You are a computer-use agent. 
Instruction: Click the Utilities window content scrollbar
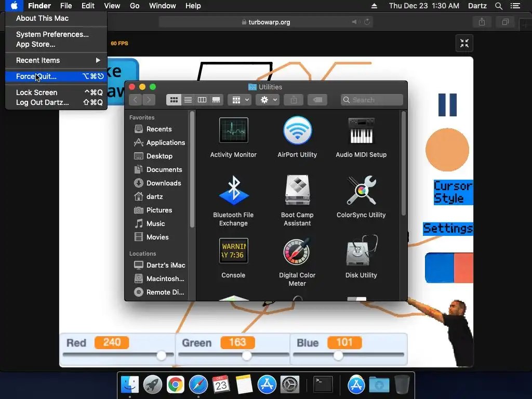[x=403, y=163]
